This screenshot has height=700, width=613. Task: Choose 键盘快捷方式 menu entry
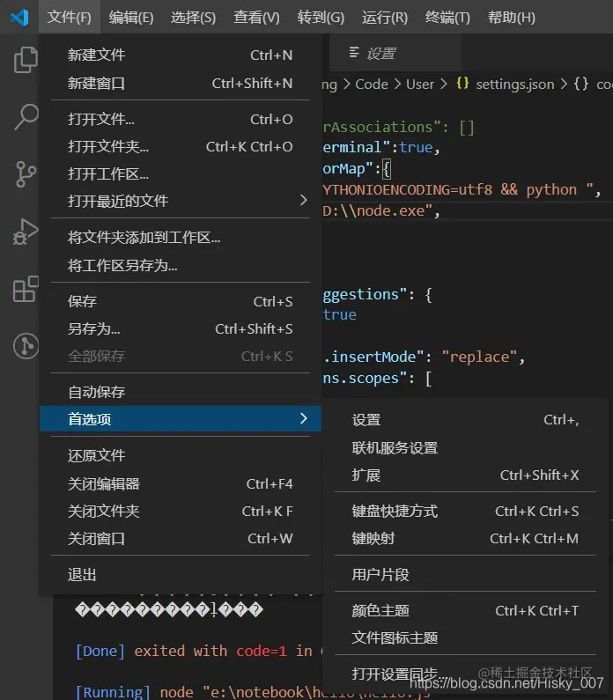pos(395,511)
